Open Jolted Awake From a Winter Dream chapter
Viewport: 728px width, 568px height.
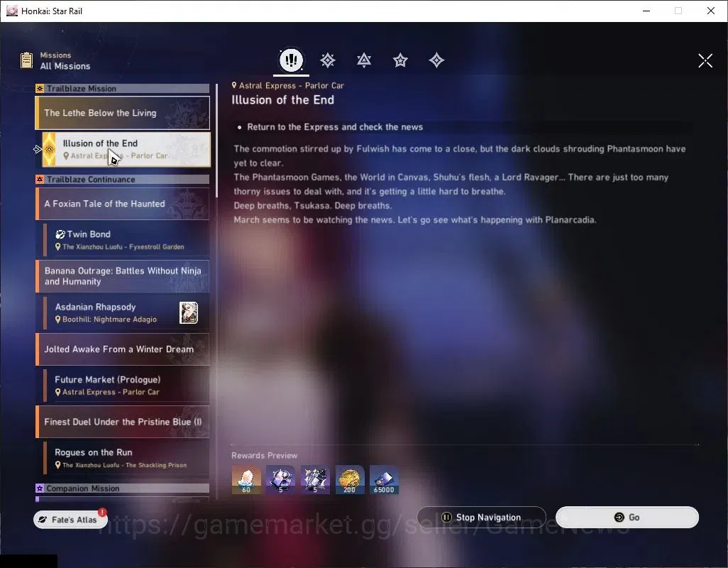tap(123, 349)
